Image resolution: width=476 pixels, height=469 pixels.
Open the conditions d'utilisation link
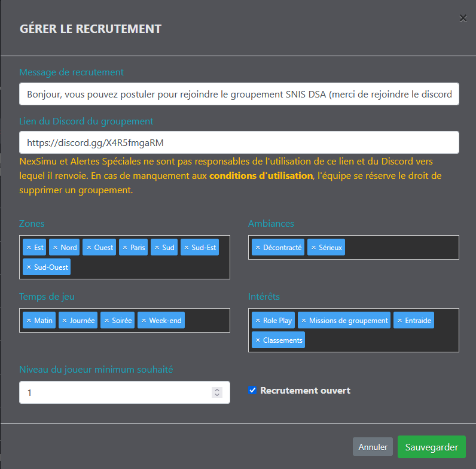tap(261, 176)
